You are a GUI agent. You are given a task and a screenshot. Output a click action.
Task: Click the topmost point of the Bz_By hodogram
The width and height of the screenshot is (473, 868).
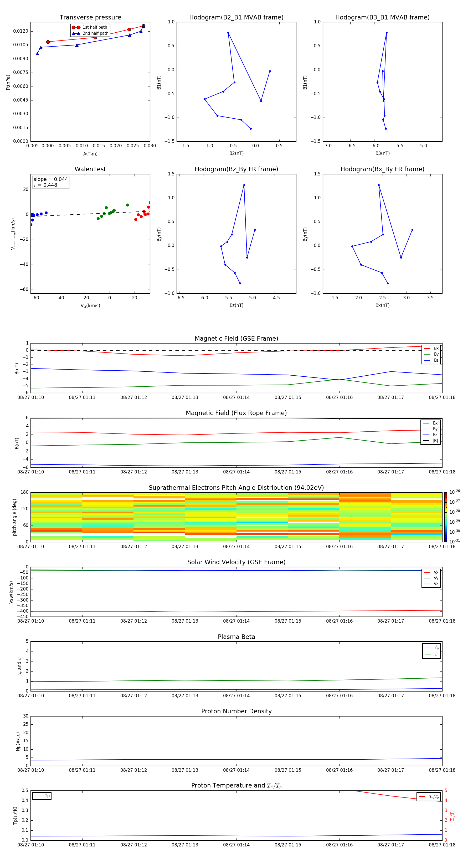click(244, 185)
